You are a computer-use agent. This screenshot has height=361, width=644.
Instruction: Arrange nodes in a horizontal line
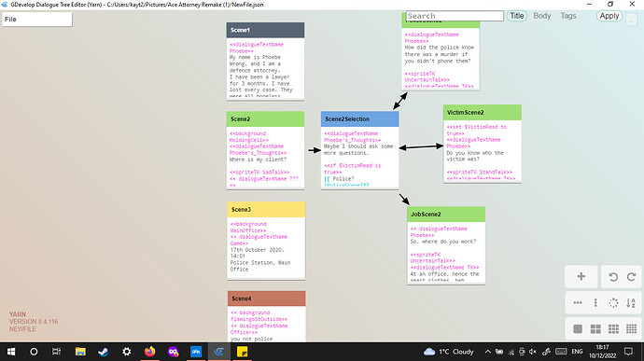pos(578,303)
